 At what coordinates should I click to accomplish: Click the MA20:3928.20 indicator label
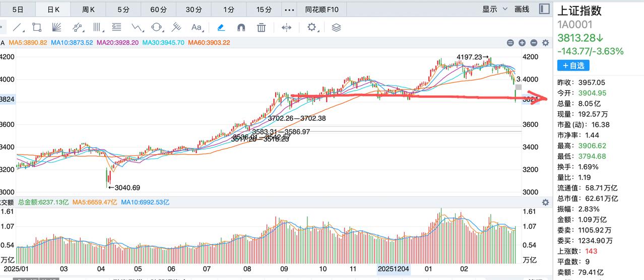(117, 43)
